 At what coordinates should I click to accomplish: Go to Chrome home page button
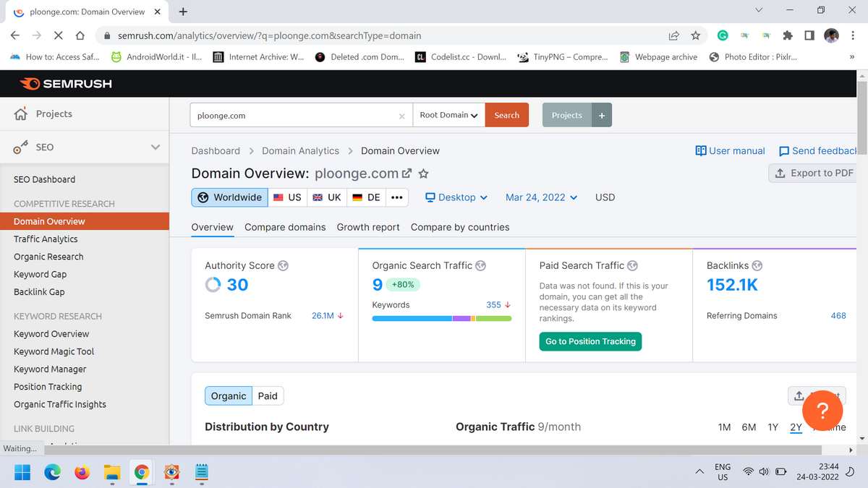click(80, 35)
